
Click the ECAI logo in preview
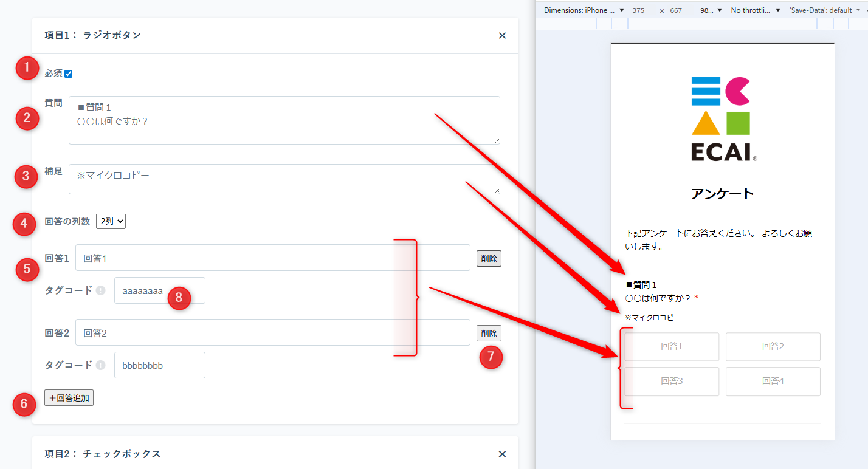pos(723,119)
